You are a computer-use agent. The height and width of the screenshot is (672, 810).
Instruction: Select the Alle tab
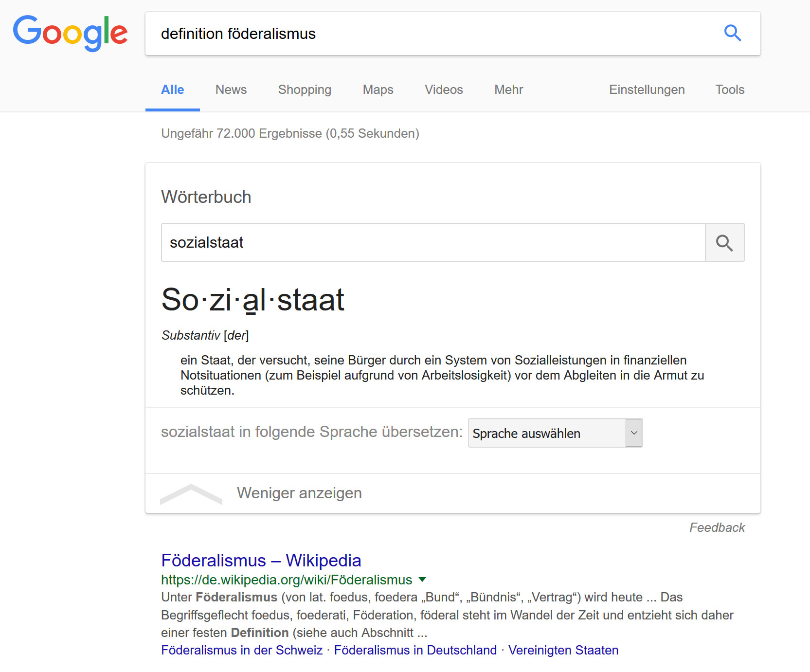coord(172,90)
